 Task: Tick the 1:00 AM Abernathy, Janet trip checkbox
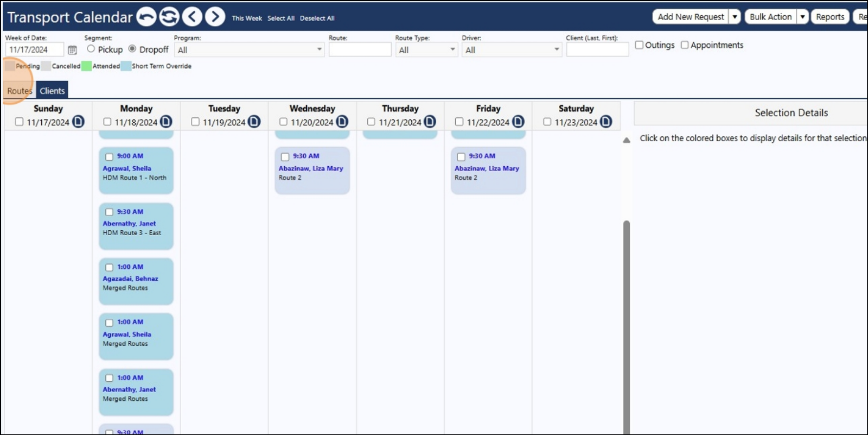pyautogui.click(x=109, y=378)
